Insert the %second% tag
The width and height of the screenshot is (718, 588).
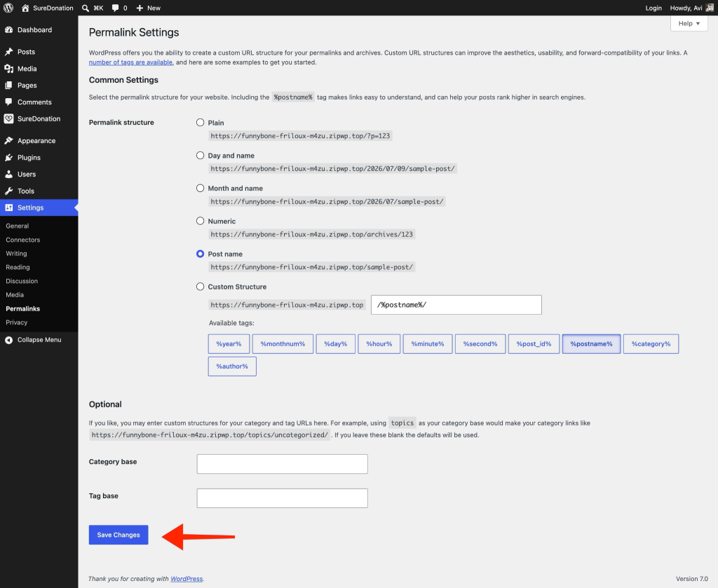(480, 343)
